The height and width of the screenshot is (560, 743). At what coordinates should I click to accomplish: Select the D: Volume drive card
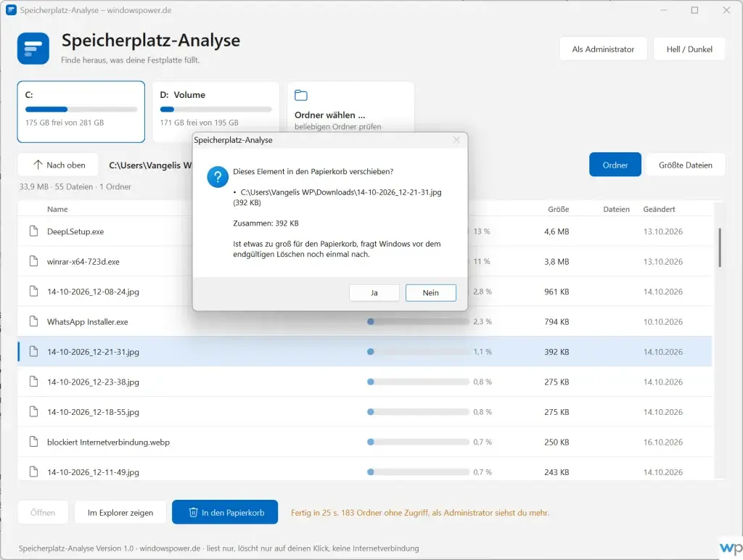[x=215, y=112]
